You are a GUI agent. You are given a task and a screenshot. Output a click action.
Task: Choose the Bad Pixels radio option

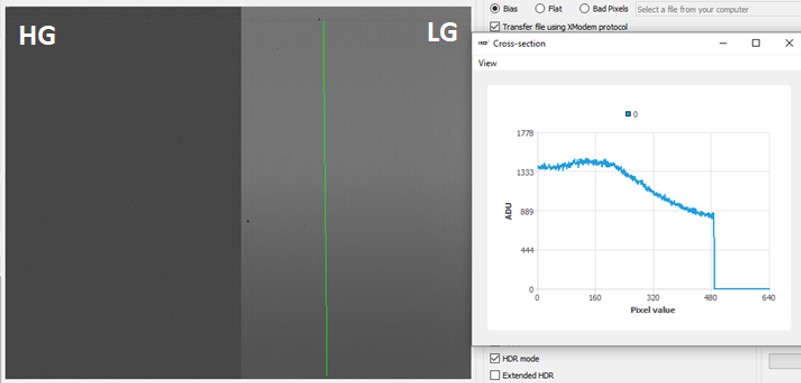tap(584, 9)
